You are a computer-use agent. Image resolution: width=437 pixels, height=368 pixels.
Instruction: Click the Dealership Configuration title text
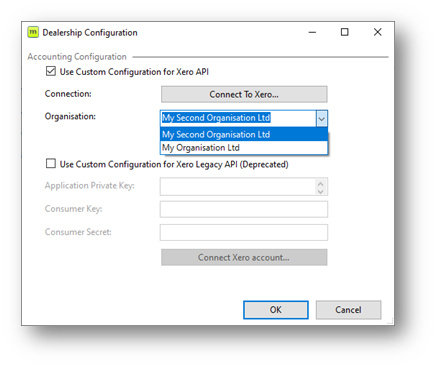[90, 33]
